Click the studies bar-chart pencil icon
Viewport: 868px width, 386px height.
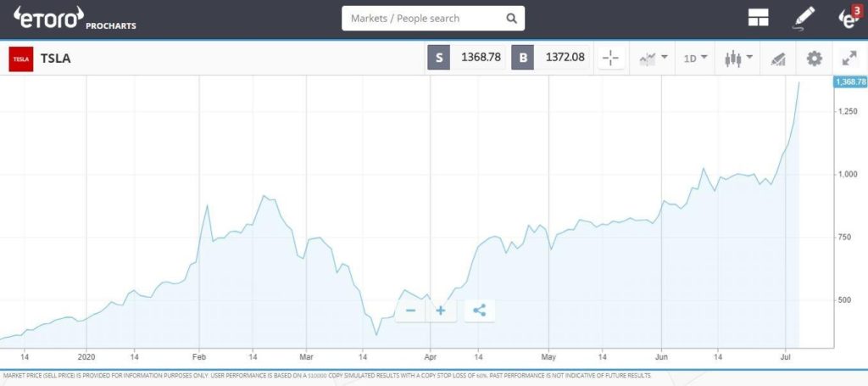[x=778, y=59]
